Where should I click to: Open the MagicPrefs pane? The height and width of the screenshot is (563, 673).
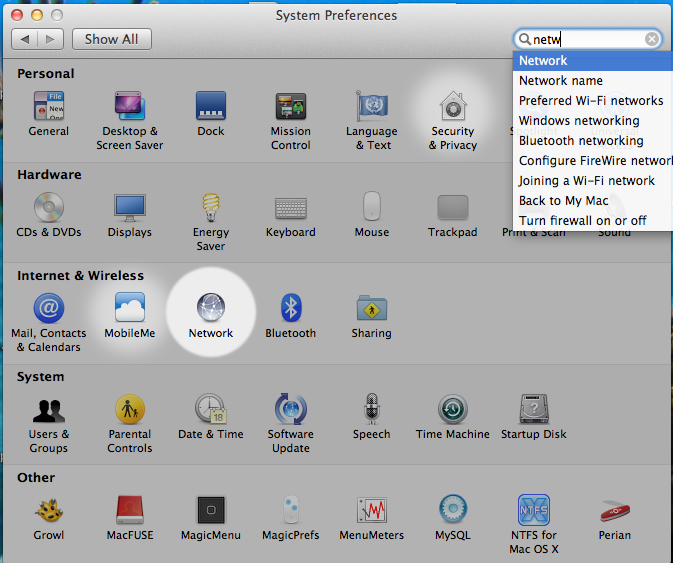pyautogui.click(x=291, y=518)
